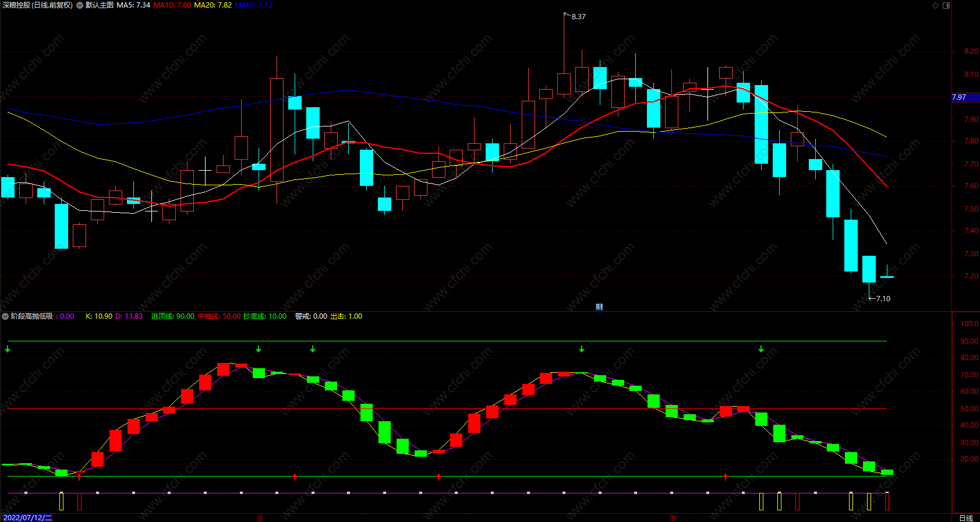The height and width of the screenshot is (522, 980).
Task: Click the diamond icon above the price axis
Action: 936,5
